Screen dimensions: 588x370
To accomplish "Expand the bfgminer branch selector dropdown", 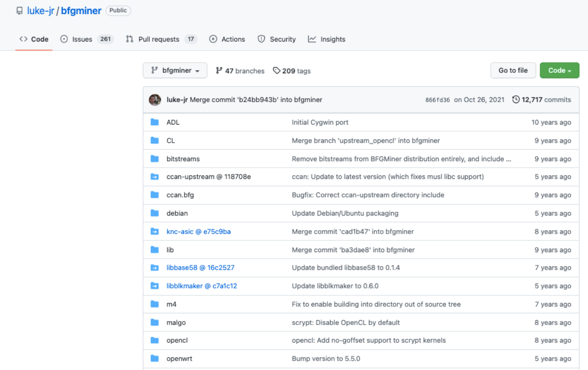I will point(175,70).
